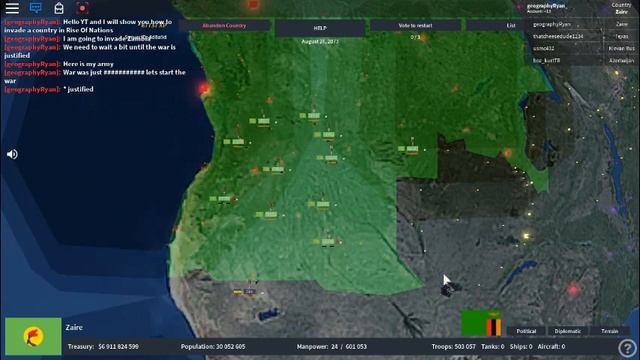
Task: Click the Aircraft count
Action: (551, 347)
